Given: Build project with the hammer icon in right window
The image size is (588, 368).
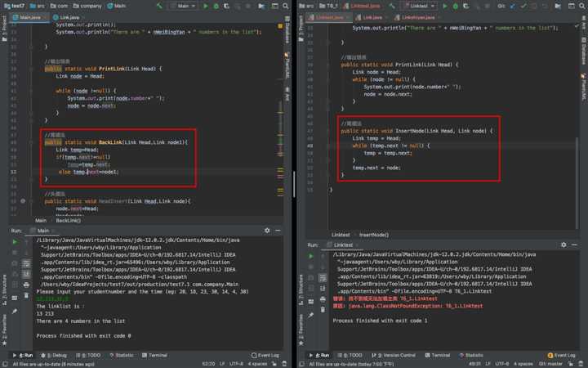Looking at the screenshot, I should coord(392,6).
